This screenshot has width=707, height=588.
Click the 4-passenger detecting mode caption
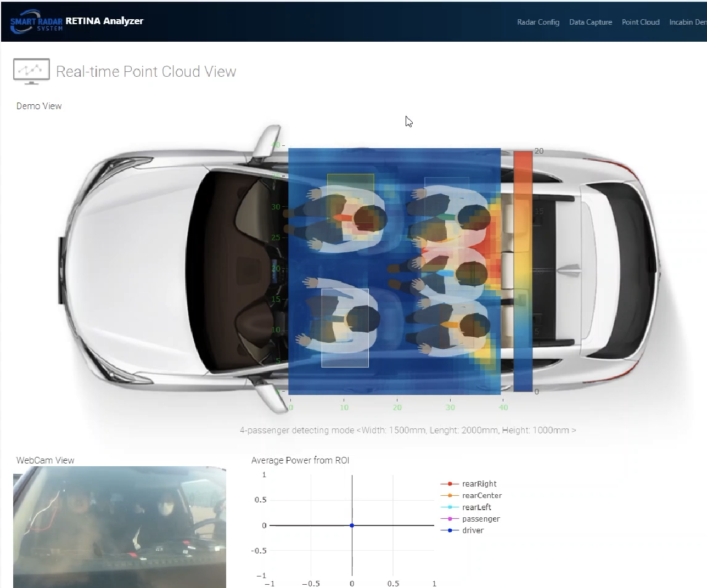pos(407,430)
